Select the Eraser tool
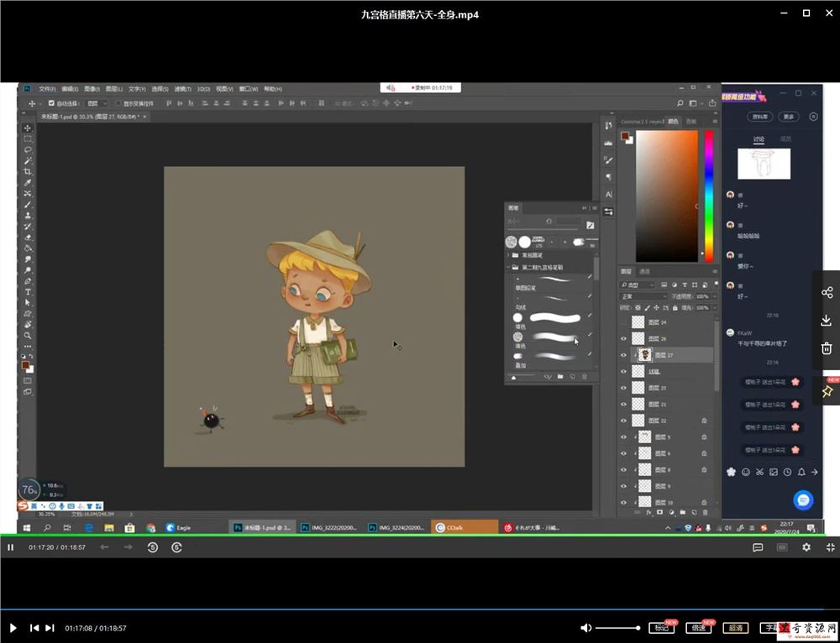 (x=28, y=238)
